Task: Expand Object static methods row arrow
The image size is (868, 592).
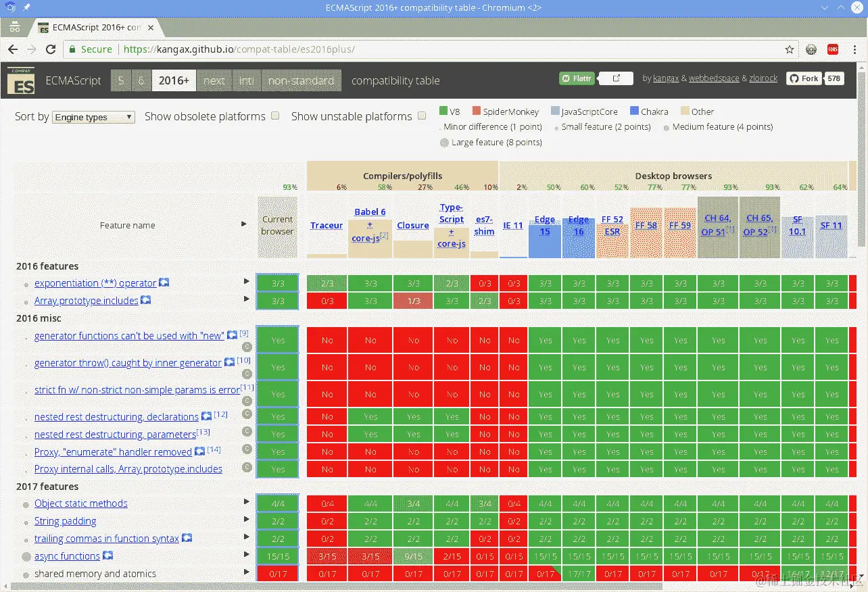Action: coord(247,501)
